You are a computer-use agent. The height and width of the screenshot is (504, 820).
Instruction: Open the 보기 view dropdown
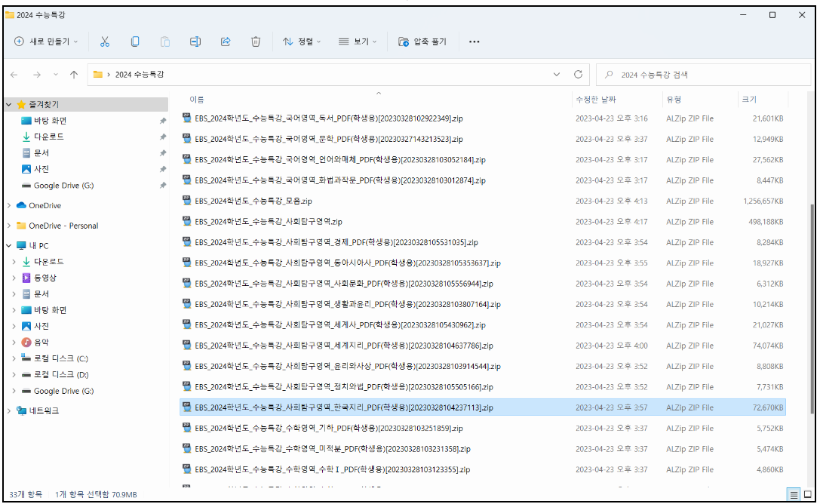(358, 41)
